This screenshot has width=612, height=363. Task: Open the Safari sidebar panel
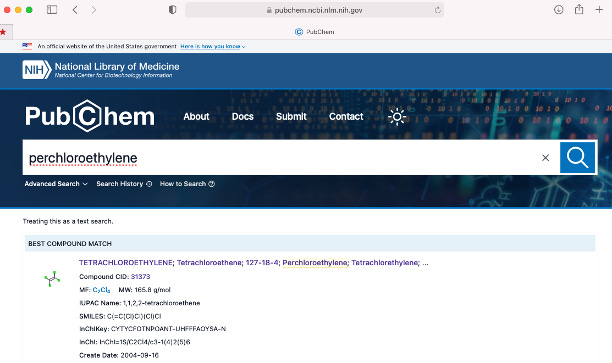coord(52,10)
